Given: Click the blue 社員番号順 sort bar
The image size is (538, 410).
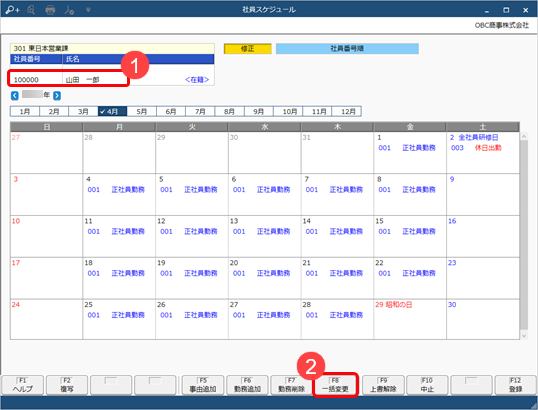Looking at the screenshot, I should pos(347,49).
